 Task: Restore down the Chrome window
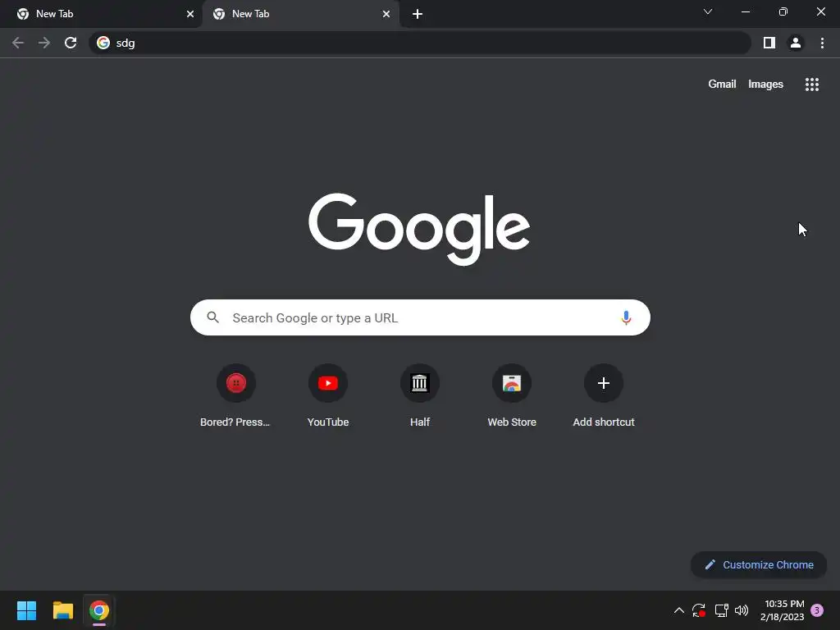coord(783,11)
